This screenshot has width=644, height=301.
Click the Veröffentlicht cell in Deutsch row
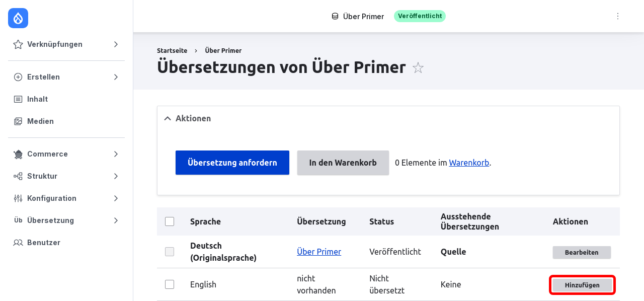(395, 252)
